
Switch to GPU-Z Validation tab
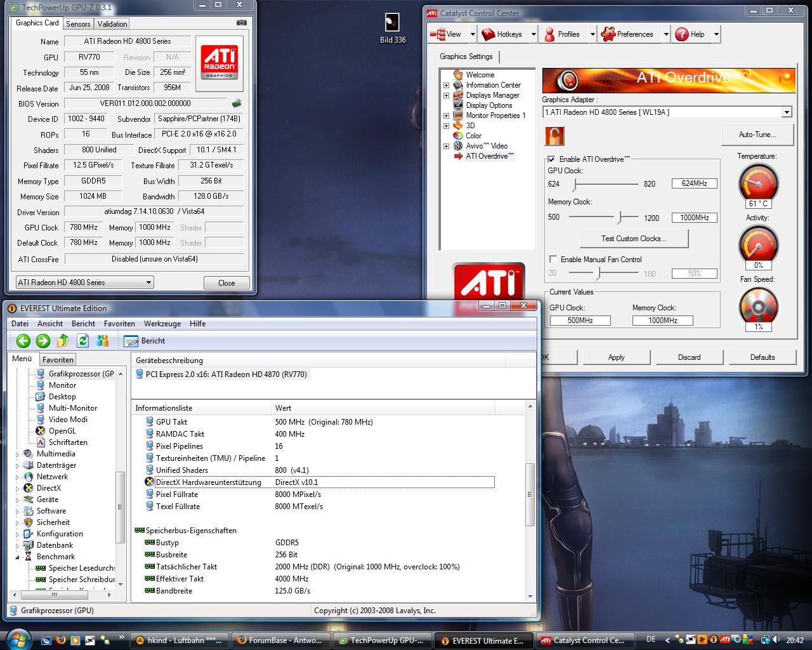(x=112, y=24)
